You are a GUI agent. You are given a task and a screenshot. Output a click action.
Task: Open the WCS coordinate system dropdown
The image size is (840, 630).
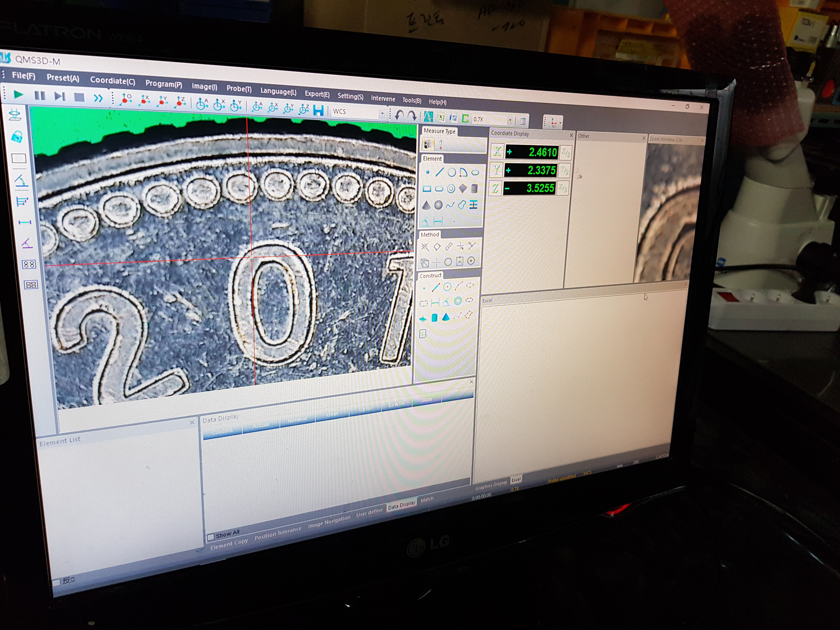click(382, 114)
